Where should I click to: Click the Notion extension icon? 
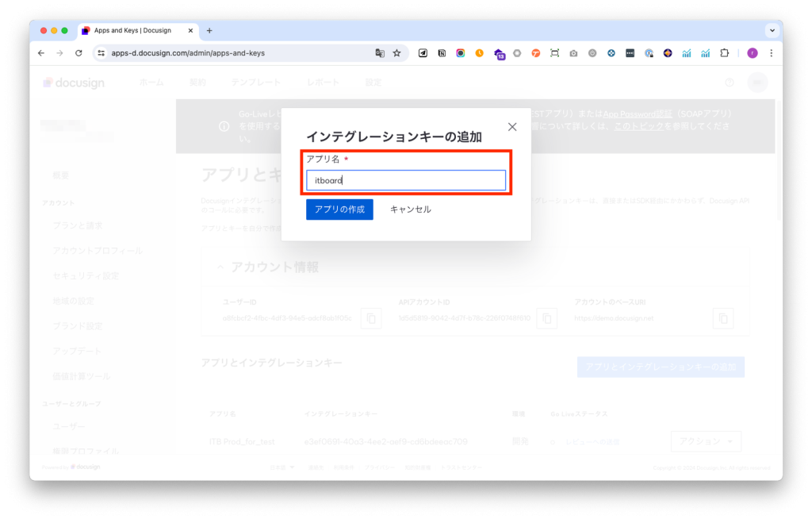(442, 53)
